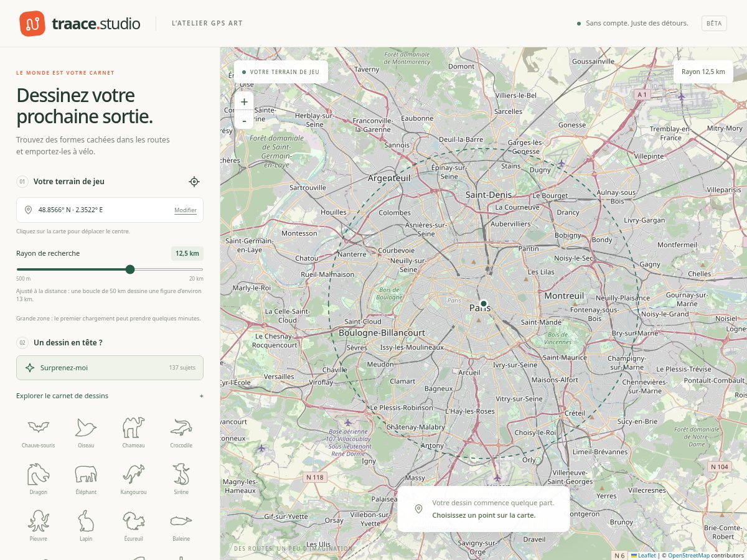Click the traace.studio logo icon

32,24
